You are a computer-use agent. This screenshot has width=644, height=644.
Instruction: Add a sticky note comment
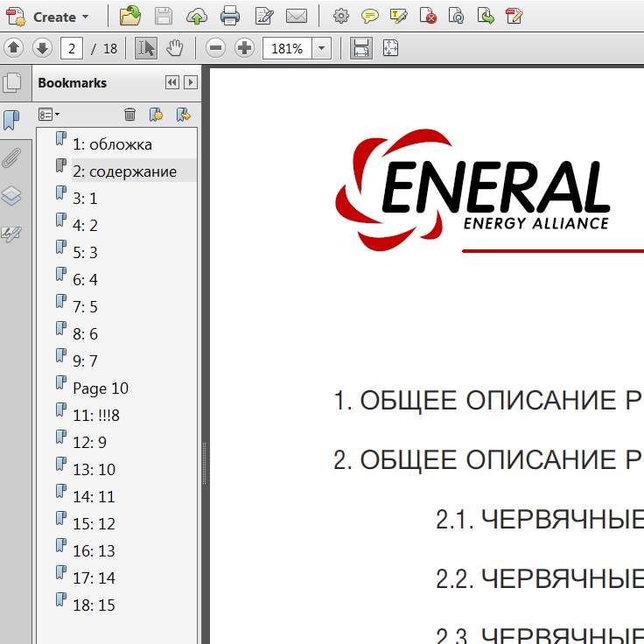(369, 17)
